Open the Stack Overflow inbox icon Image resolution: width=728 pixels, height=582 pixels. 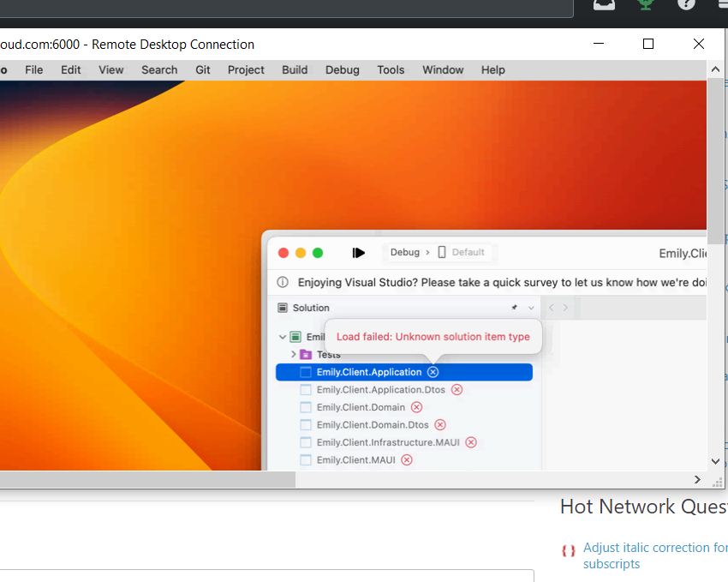coord(604,4)
